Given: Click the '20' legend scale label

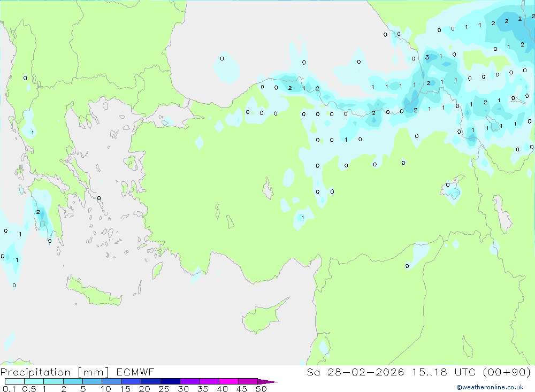Looking at the screenshot, I should [144, 389].
